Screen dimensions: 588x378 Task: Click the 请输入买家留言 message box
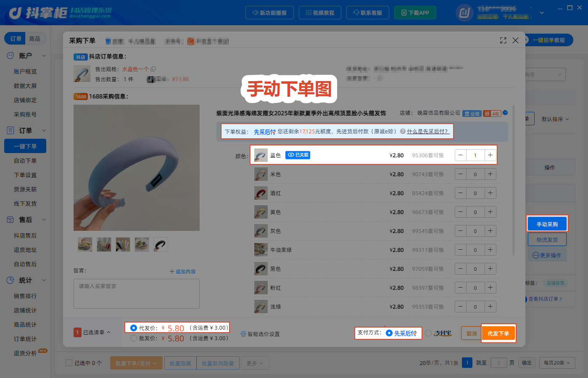(x=137, y=293)
